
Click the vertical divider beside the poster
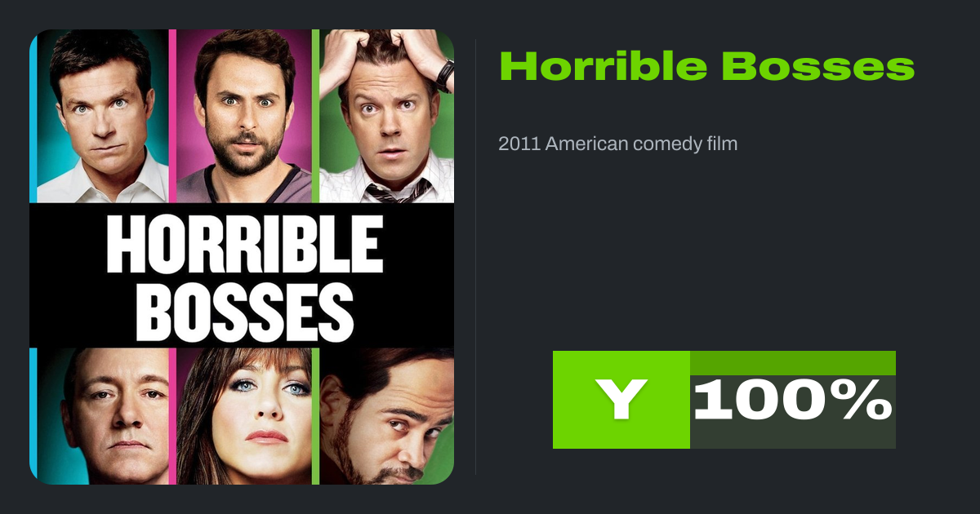[x=476, y=257]
